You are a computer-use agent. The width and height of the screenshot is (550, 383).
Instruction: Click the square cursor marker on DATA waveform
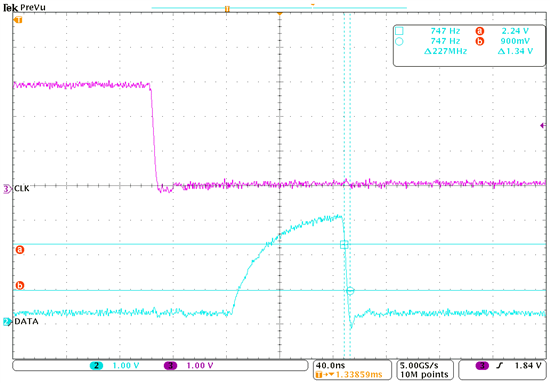344,244
